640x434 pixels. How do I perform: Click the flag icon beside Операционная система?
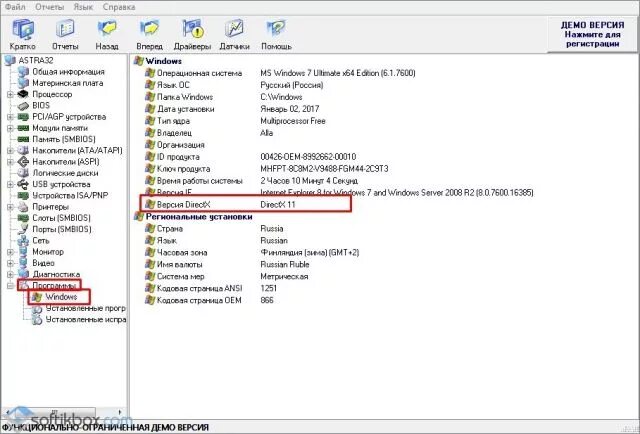click(150, 73)
